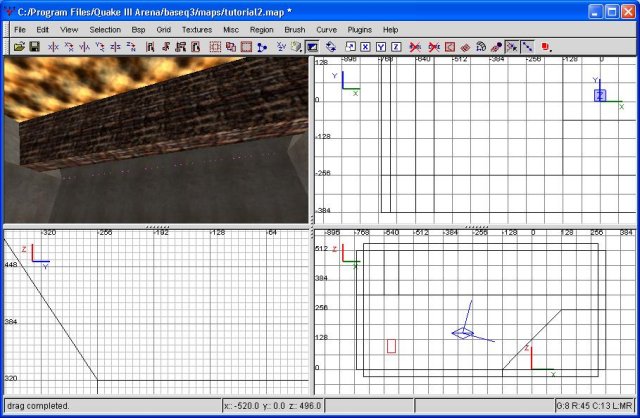Rotate selection around the X axis
Viewport: 640px width, 418px height.
point(69,47)
